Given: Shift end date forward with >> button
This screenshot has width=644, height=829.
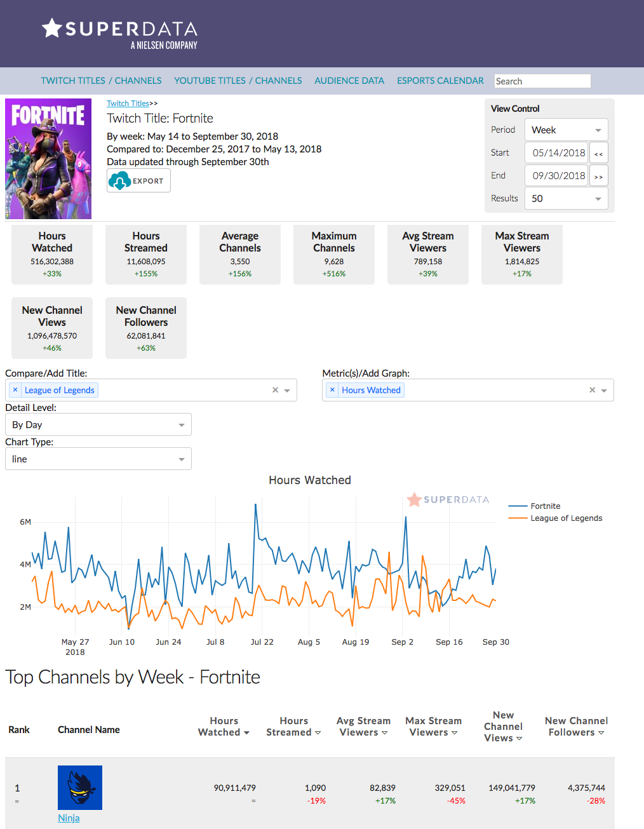Looking at the screenshot, I should pyautogui.click(x=598, y=176).
